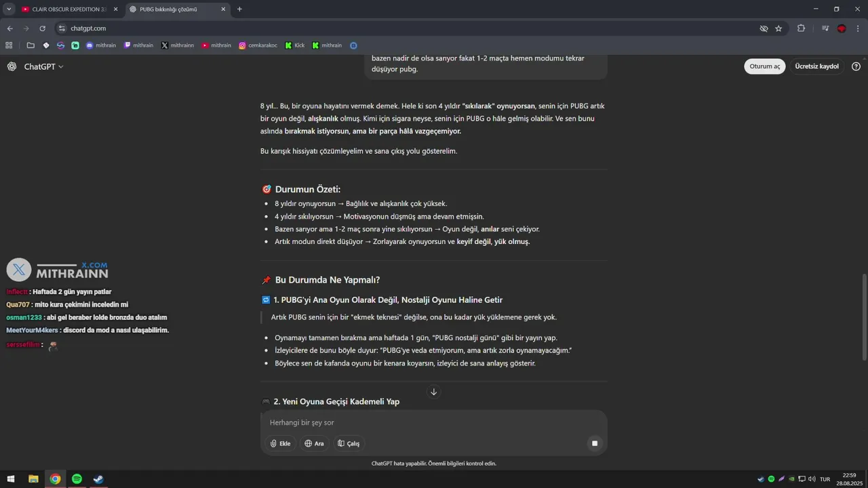Open the Discord mithrain bookmark
Screen dimensions: 868x488
(101, 45)
